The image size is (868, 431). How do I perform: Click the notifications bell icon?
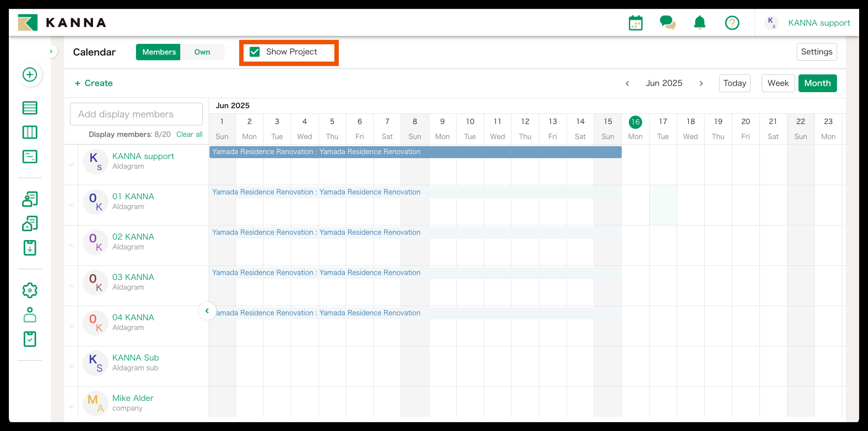[x=699, y=23]
